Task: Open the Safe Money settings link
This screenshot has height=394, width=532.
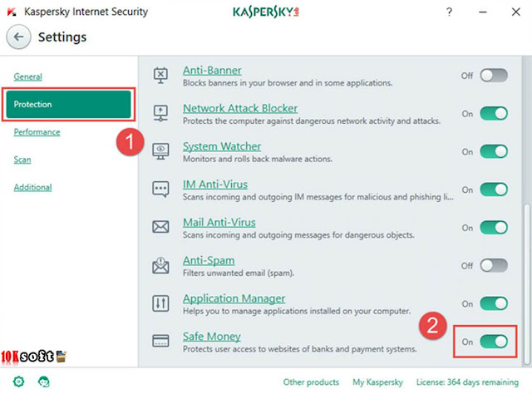Action: 212,337
